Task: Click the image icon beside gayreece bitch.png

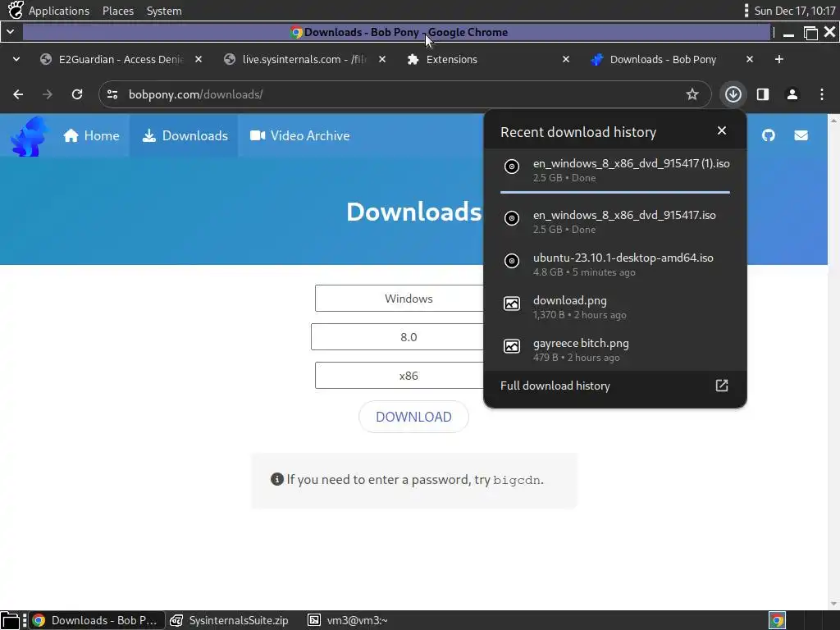Action: coord(512,347)
